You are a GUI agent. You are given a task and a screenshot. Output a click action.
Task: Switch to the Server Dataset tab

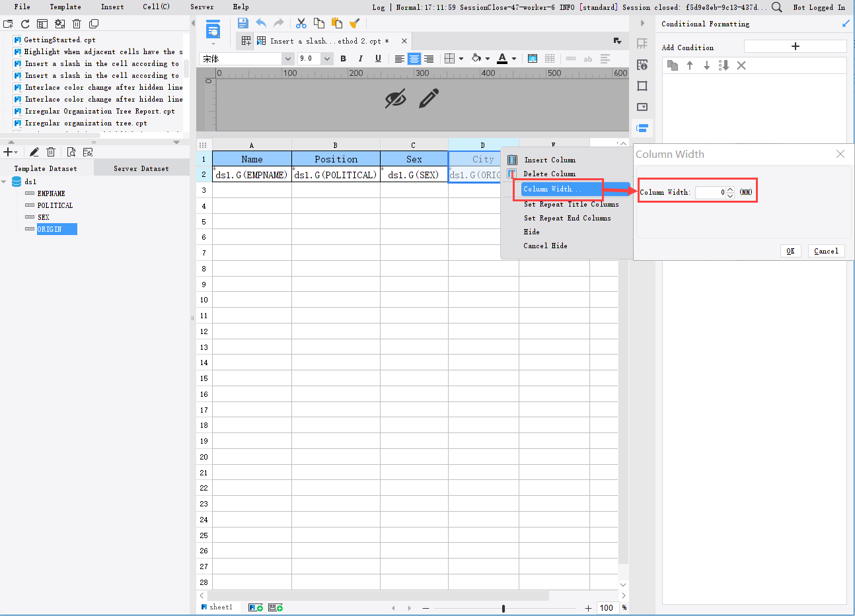tap(141, 168)
